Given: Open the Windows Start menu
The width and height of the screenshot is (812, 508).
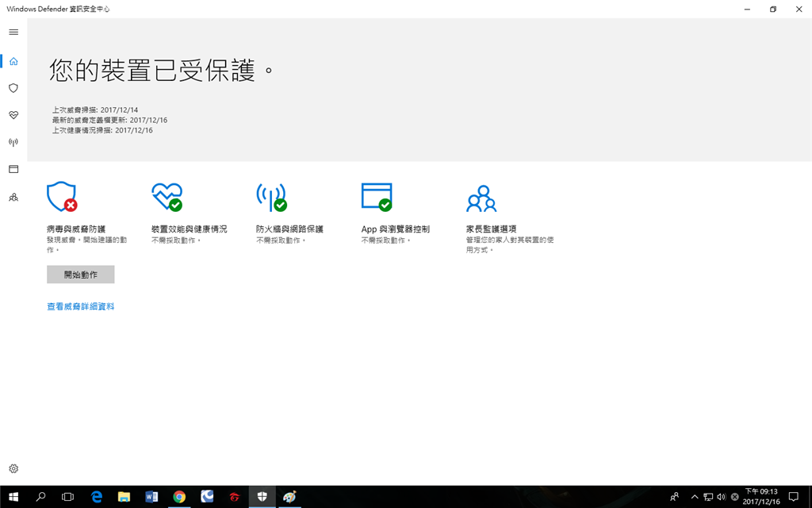Looking at the screenshot, I should (x=13, y=497).
